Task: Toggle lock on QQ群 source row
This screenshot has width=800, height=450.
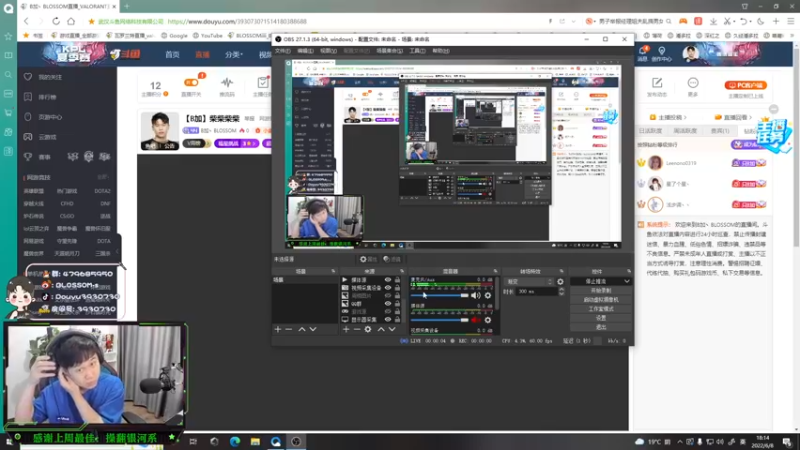Action: [x=397, y=304]
